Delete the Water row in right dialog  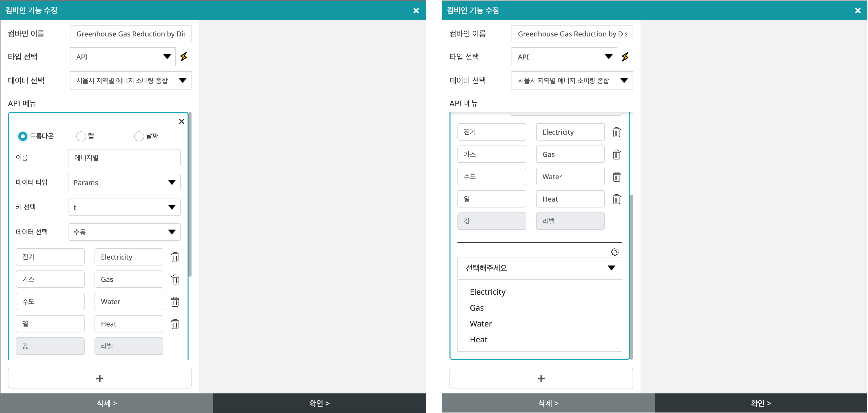click(x=617, y=177)
